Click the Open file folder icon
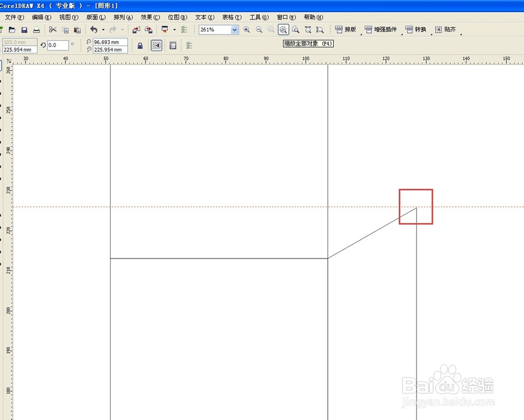Viewport: 524px width, 420px height. tap(12, 30)
